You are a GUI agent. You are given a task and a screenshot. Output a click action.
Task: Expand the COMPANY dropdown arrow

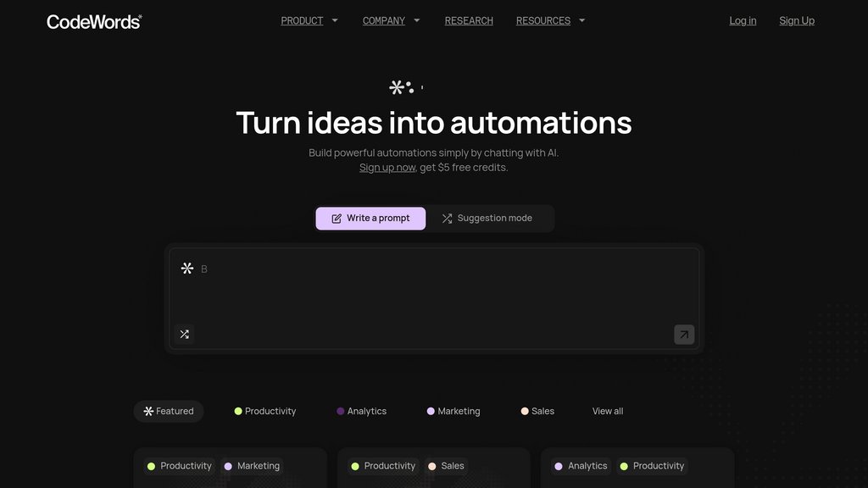[x=417, y=20]
